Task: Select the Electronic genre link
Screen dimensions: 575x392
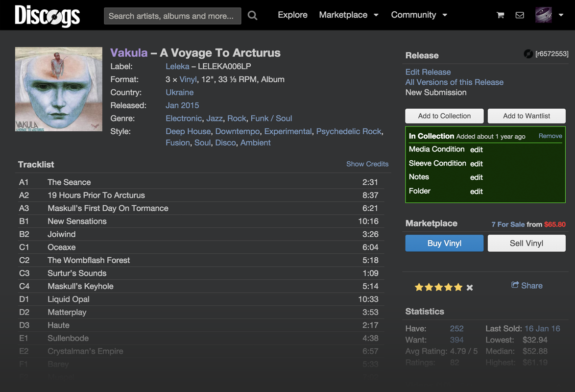Action: click(184, 119)
